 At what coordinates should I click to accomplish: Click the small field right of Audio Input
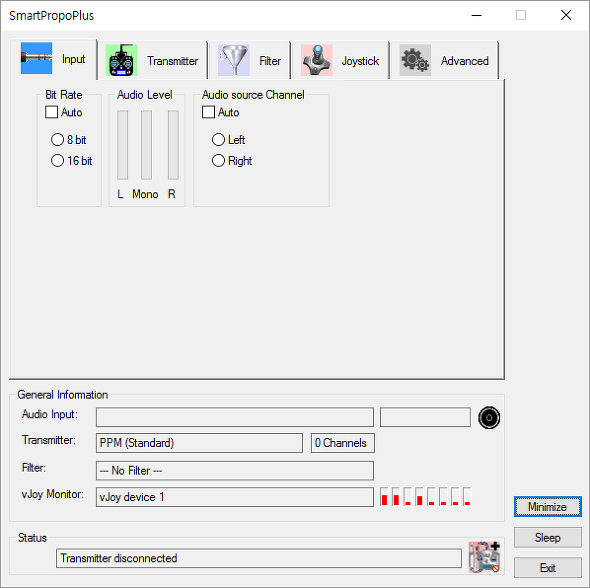point(425,417)
